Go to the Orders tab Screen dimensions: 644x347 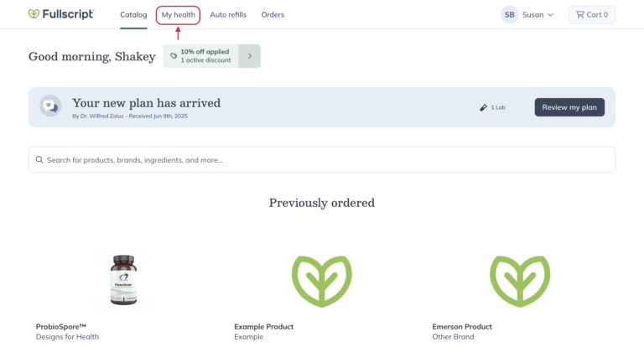point(273,14)
